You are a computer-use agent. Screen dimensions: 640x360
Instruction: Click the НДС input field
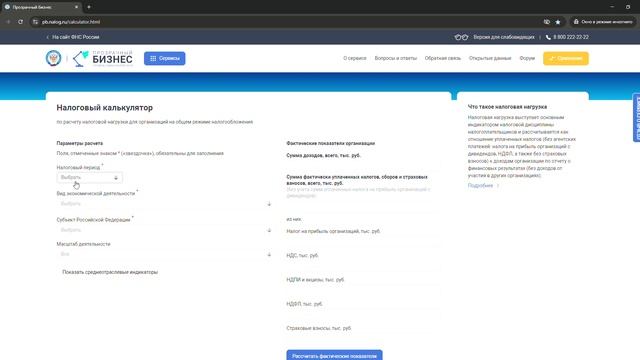tap(363, 266)
